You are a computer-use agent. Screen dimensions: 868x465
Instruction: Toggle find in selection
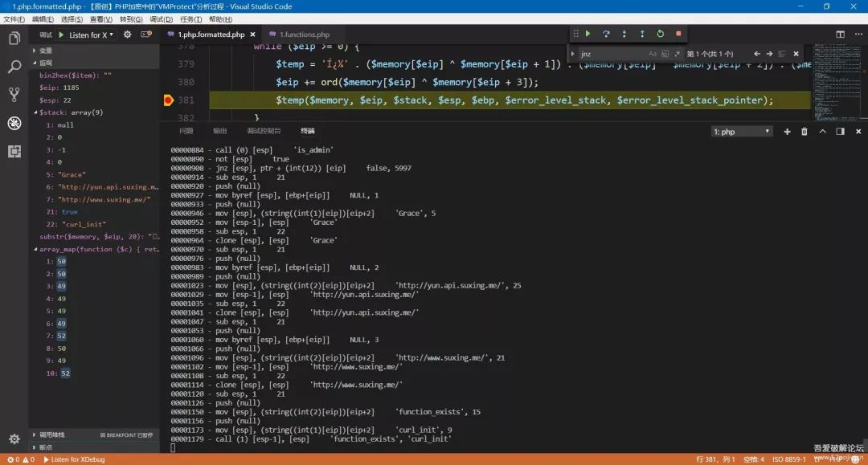[x=782, y=54]
